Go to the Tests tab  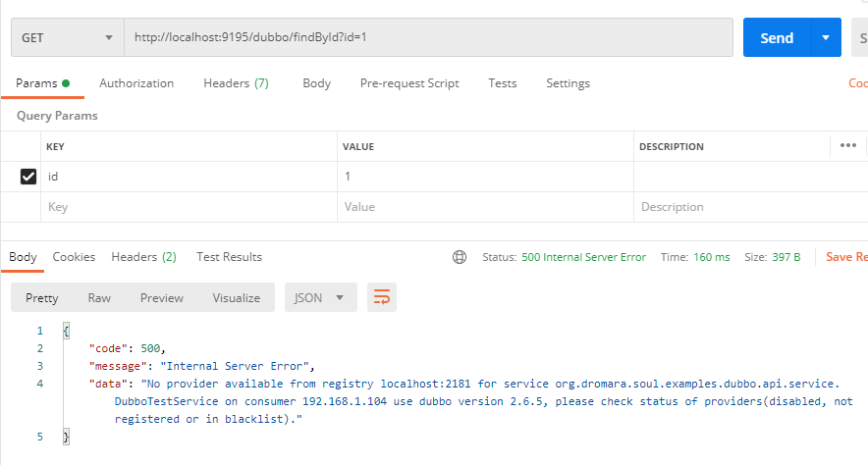pos(503,83)
